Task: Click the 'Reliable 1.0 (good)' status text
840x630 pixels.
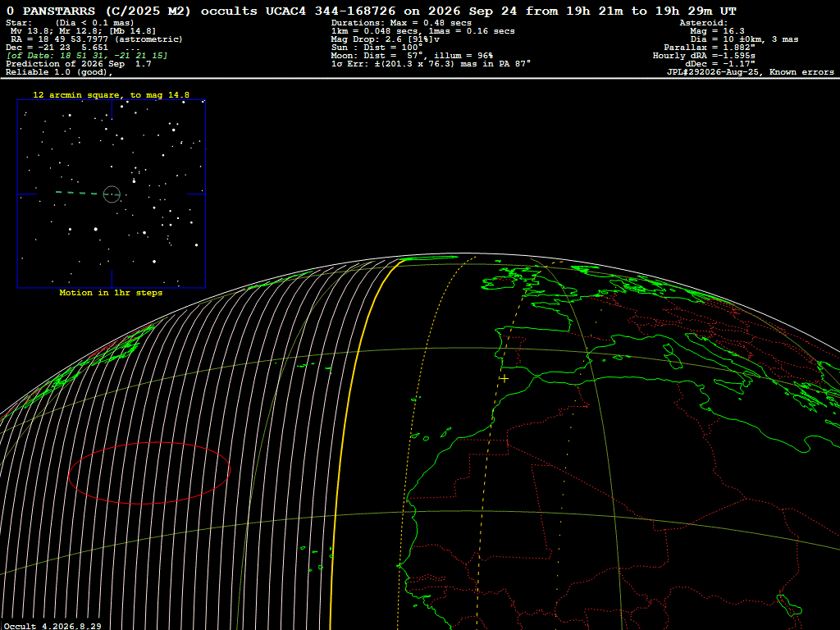Action: tap(59, 72)
